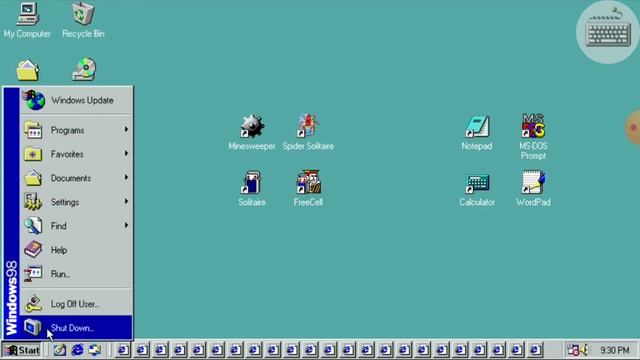Screen dimensions: 640x360
Task: Tap the on-screen keyboard overlay icon
Action: (x=608, y=33)
